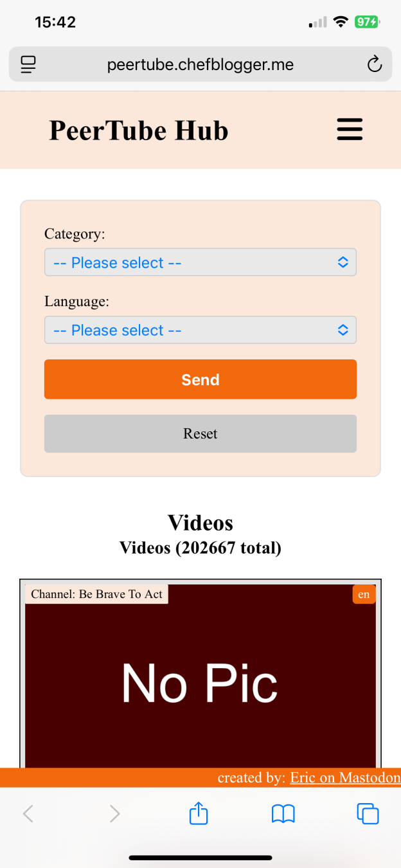
Task: Tap the Safari share icon
Action: pyautogui.click(x=199, y=813)
